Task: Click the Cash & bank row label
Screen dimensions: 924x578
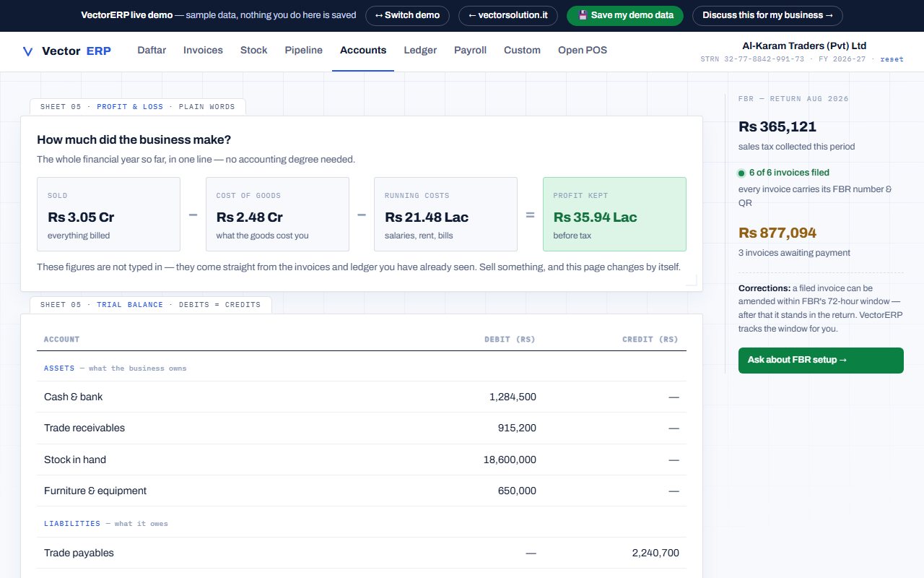Action: click(74, 397)
